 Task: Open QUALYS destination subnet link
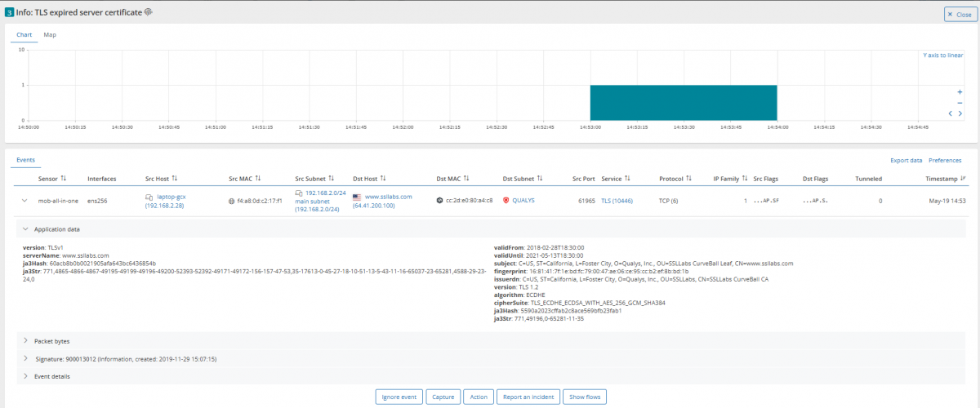523,200
